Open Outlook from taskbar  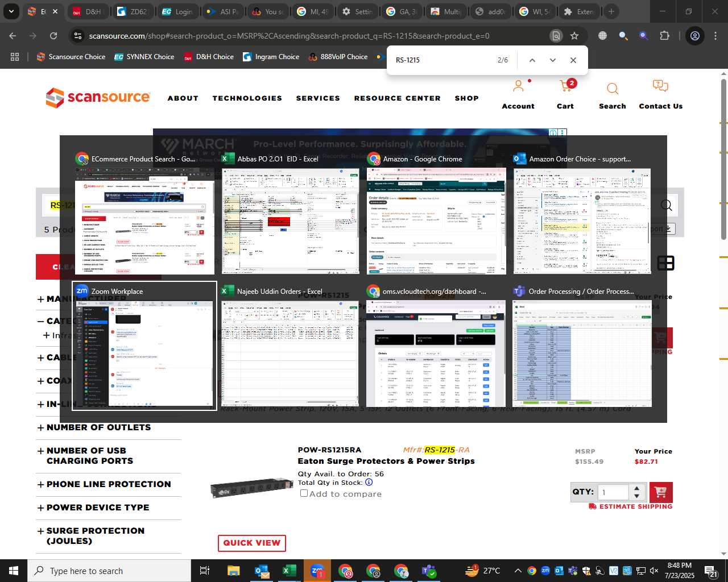[x=262, y=571]
